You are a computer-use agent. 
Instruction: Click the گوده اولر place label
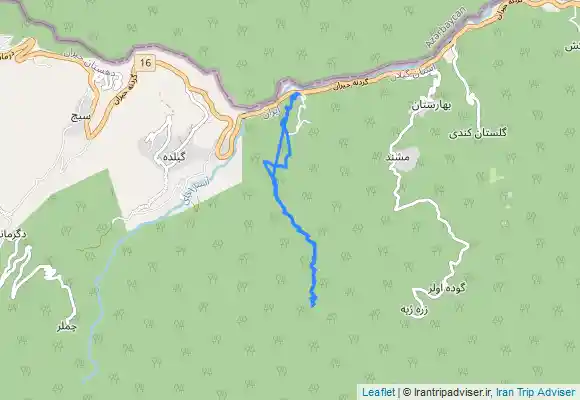[447, 288]
